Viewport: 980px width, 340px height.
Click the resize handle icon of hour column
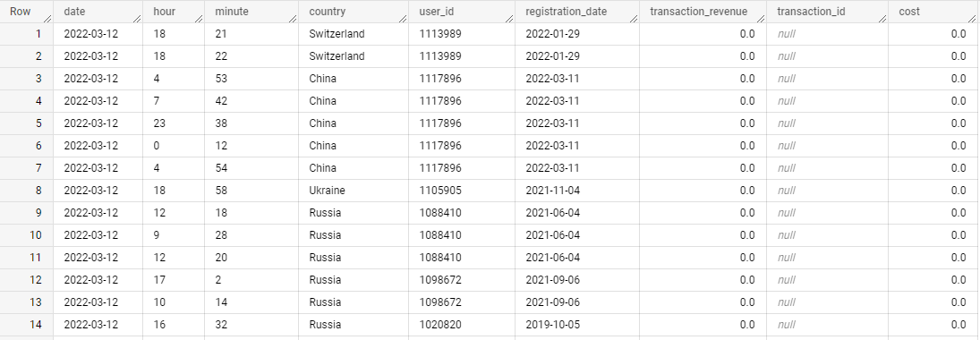(x=199, y=18)
